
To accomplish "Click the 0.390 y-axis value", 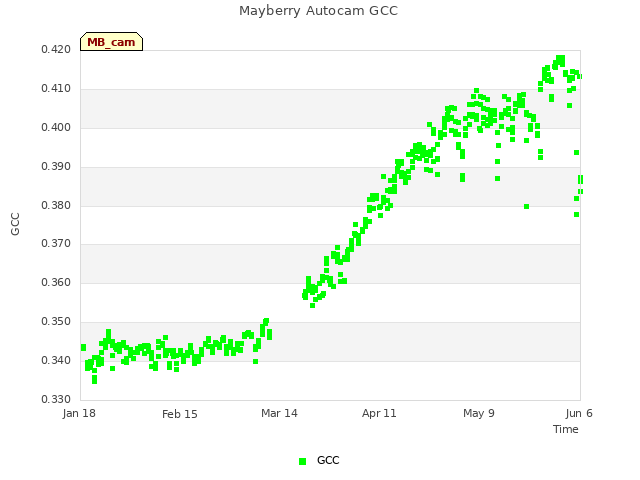I will [x=56, y=167].
